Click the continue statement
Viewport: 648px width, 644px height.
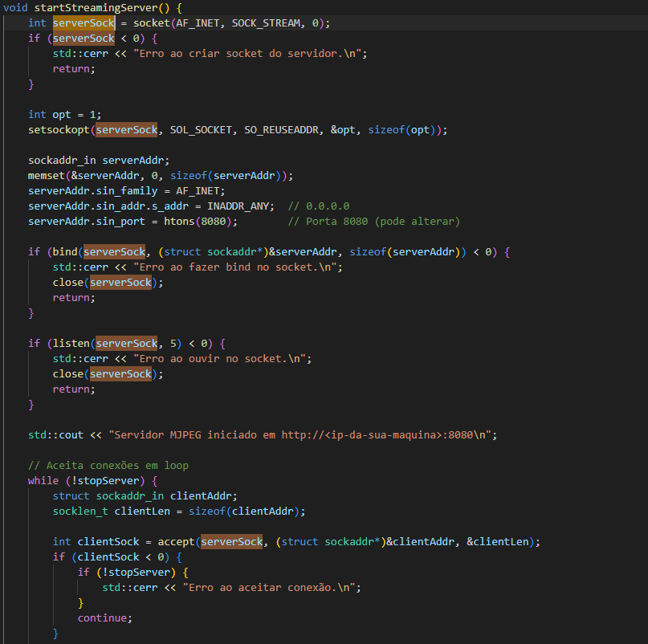point(104,618)
